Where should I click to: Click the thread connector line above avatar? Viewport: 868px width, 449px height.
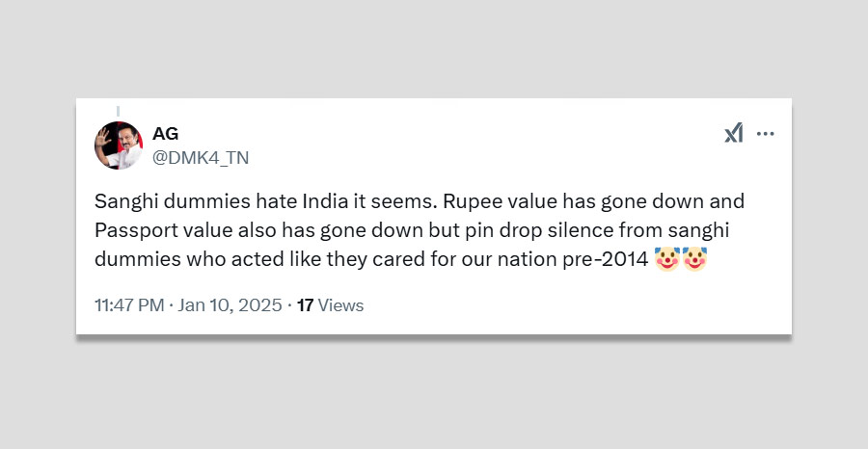pyautogui.click(x=118, y=111)
